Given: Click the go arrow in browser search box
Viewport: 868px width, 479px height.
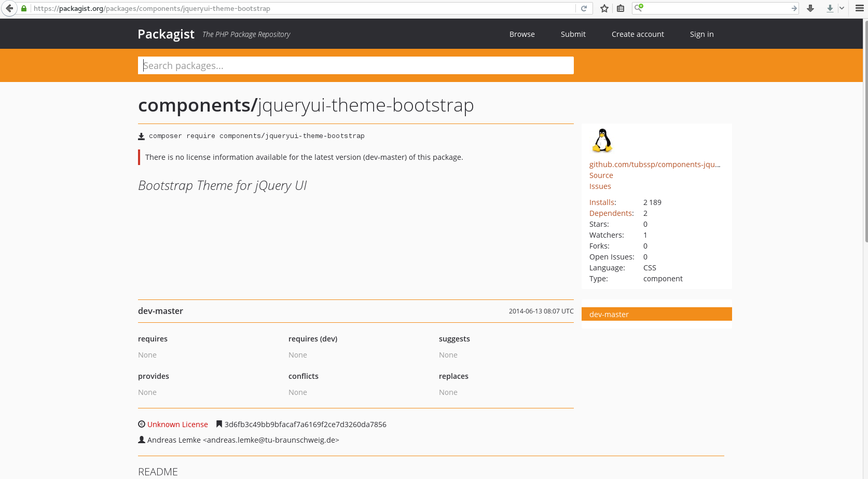Looking at the screenshot, I should tap(794, 8).
